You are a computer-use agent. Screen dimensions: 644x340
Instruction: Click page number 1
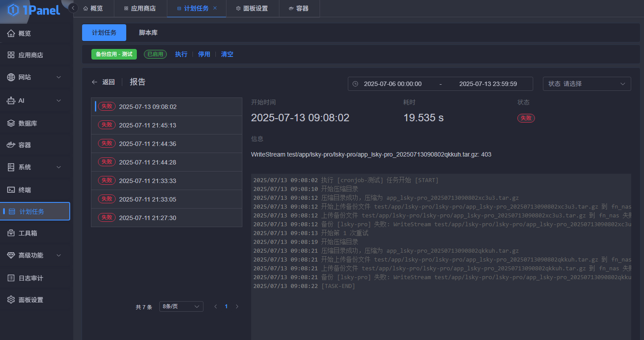(226, 306)
